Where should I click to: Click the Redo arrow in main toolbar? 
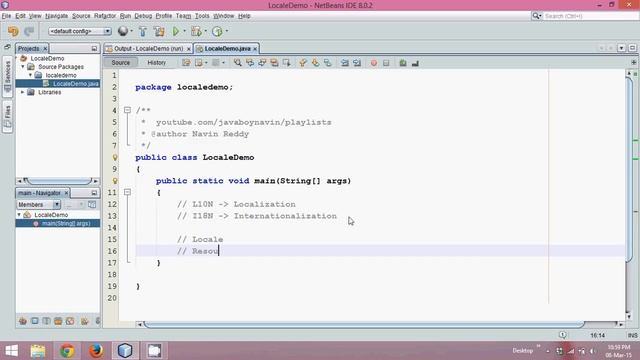(x=29, y=31)
